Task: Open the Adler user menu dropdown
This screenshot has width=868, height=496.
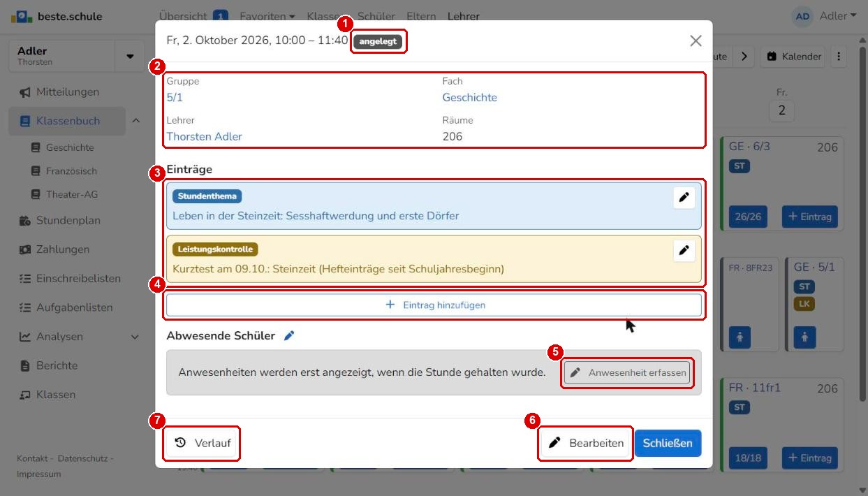Action: click(837, 16)
